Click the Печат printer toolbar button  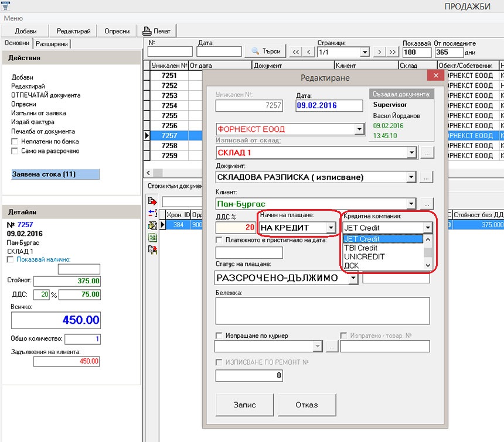click(x=156, y=31)
